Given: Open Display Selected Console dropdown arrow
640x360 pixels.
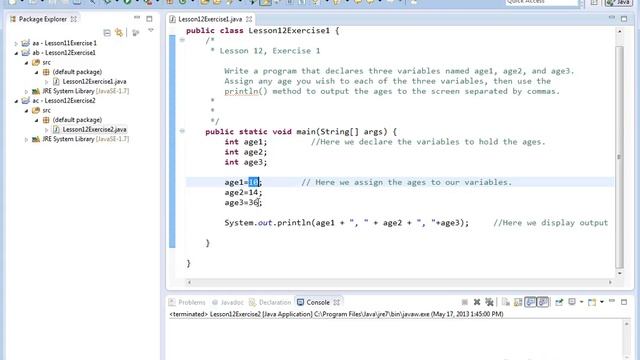Looking at the screenshot, I should [x=582, y=302].
